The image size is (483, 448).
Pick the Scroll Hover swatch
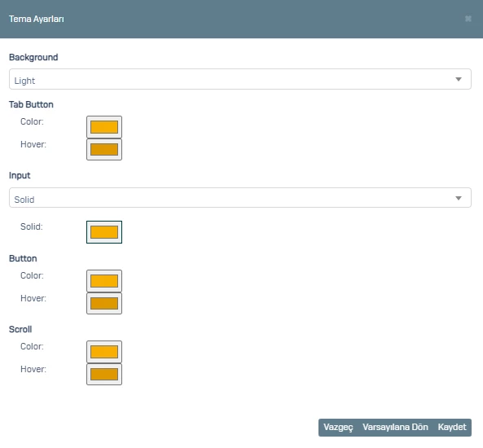(104, 375)
